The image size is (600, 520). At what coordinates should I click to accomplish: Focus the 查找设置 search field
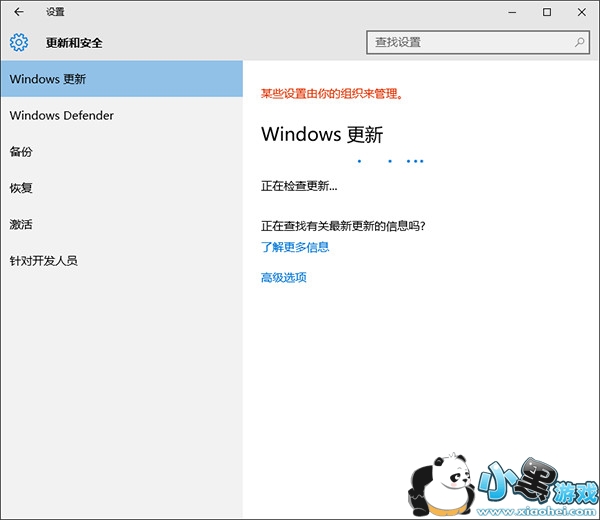click(x=478, y=42)
